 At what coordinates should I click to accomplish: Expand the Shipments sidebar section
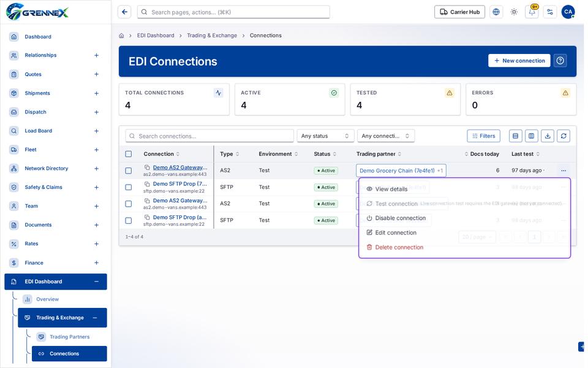(96, 93)
